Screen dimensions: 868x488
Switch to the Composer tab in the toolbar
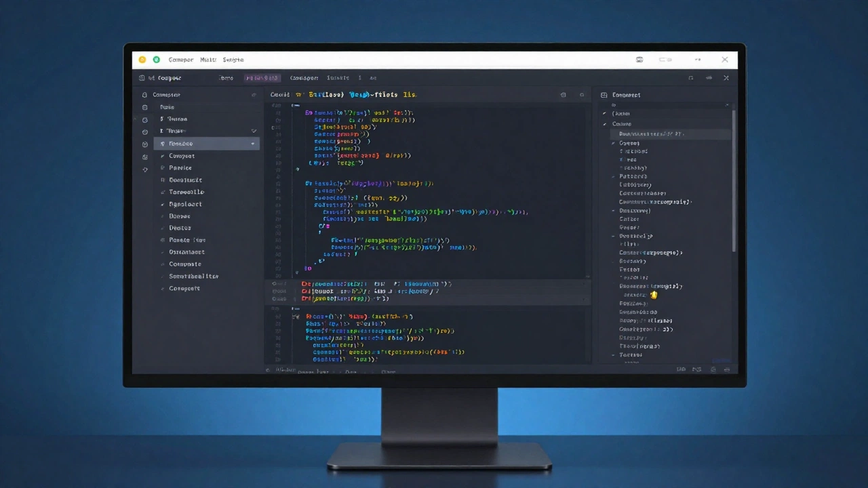click(x=304, y=77)
